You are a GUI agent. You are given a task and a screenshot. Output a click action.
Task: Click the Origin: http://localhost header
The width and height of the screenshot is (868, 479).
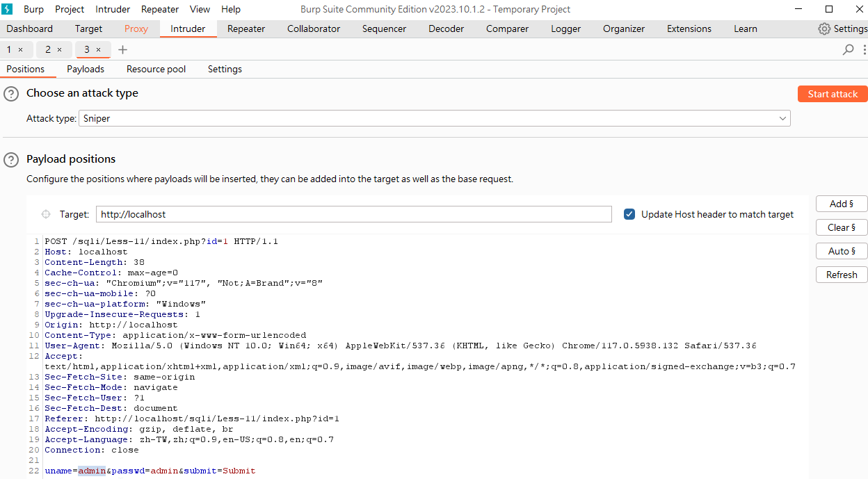coord(111,325)
